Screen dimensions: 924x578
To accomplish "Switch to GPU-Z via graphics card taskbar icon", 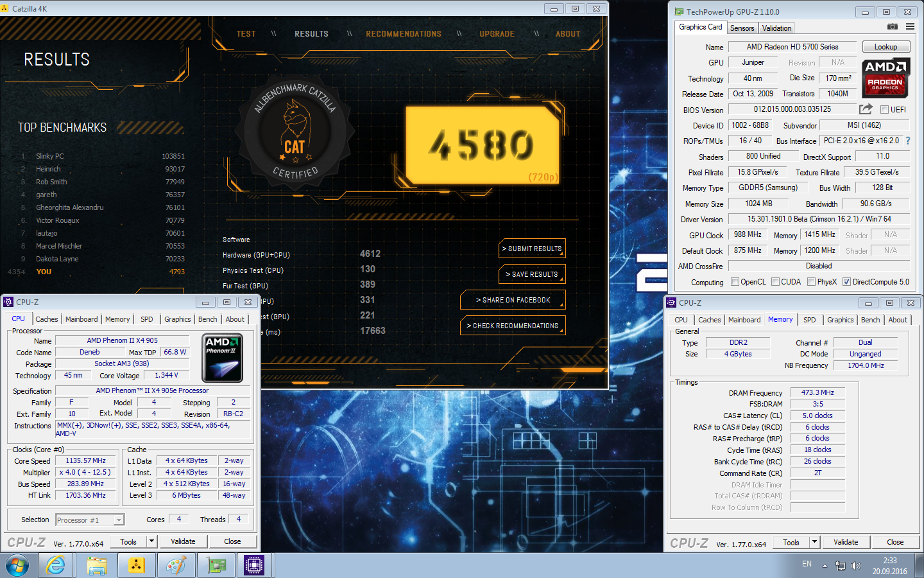I will tap(216, 566).
